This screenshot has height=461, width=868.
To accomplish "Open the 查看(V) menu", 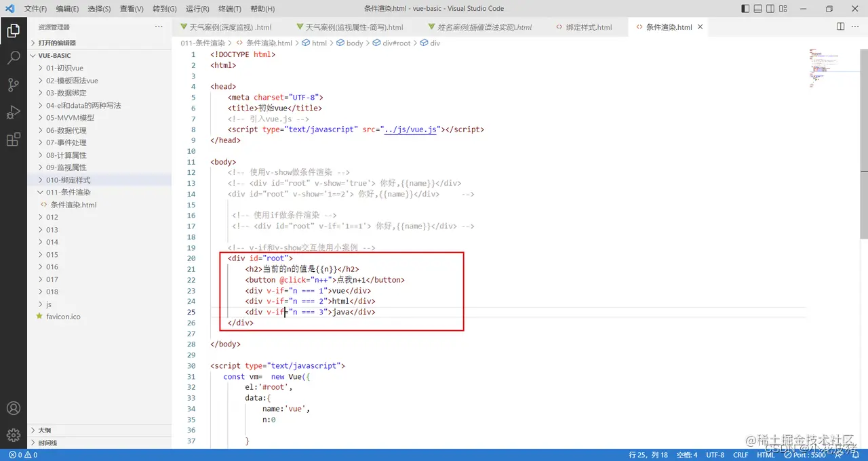I will pos(132,9).
